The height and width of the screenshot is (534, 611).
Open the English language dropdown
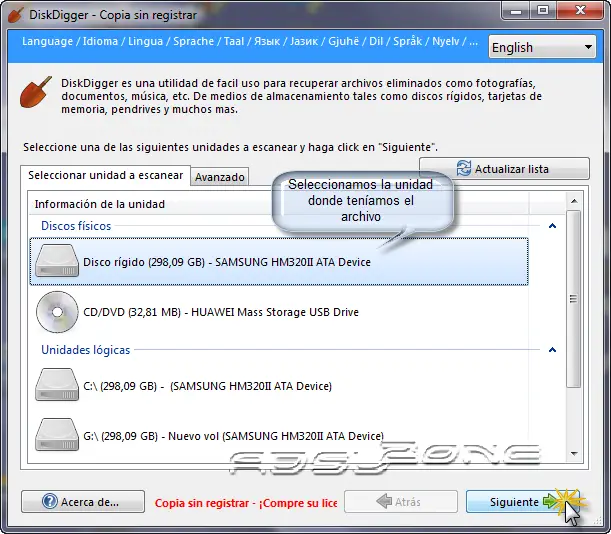542,47
